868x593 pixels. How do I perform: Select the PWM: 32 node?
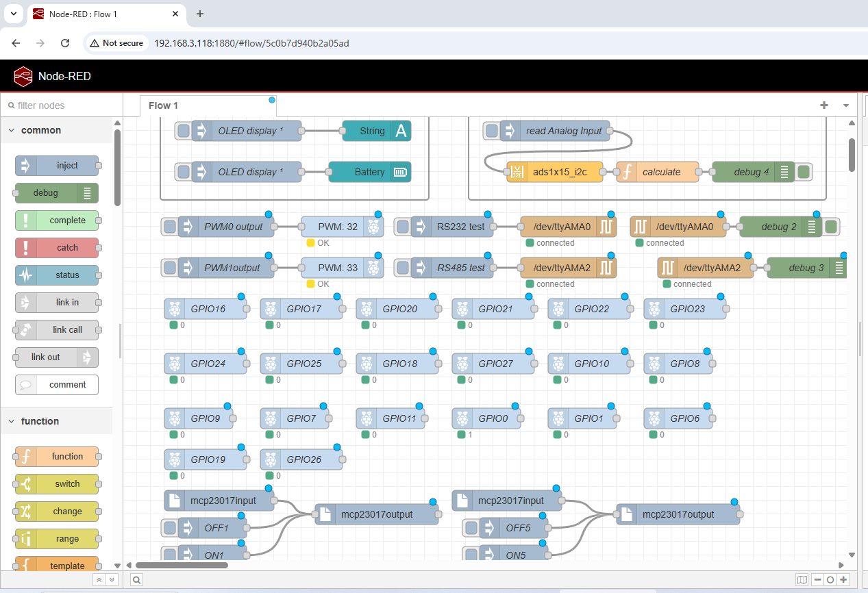(343, 227)
